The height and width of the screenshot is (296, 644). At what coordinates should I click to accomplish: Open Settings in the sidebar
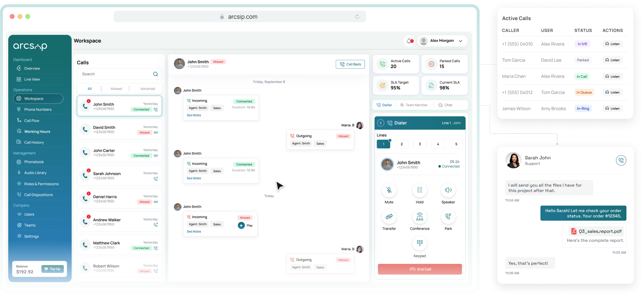point(31,236)
